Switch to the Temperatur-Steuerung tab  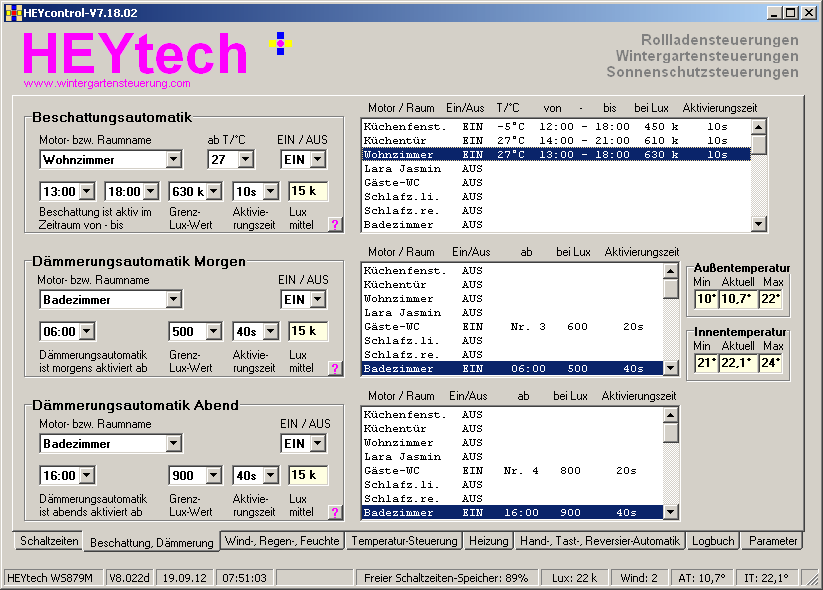click(x=404, y=541)
